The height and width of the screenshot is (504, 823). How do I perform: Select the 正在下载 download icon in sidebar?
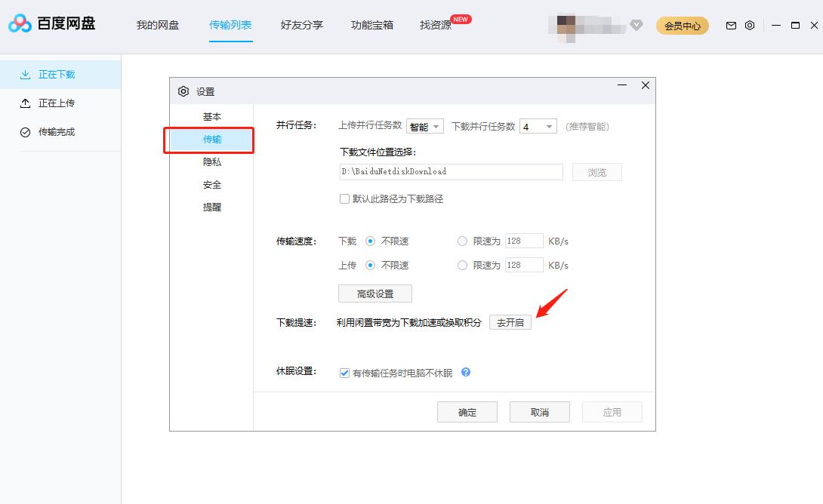point(24,74)
